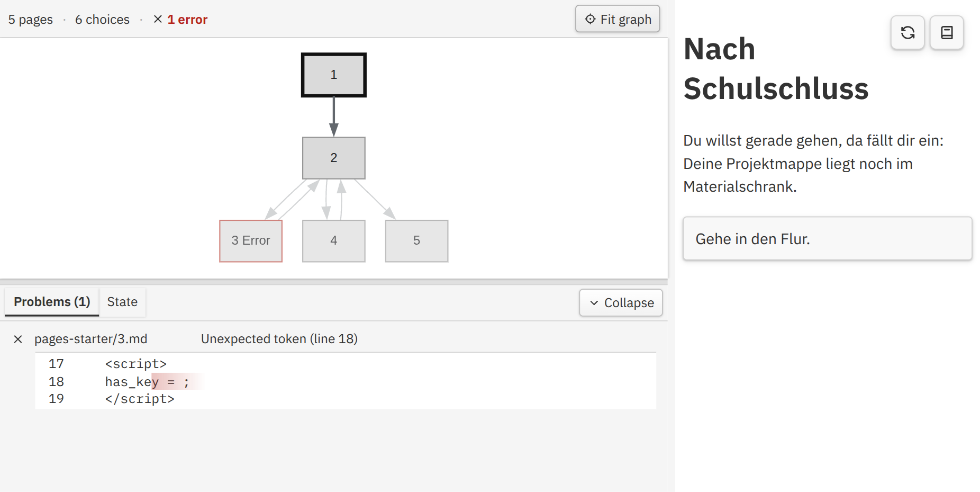
Task: Click the 'Unexpected token (line 18)' message
Action: click(279, 339)
